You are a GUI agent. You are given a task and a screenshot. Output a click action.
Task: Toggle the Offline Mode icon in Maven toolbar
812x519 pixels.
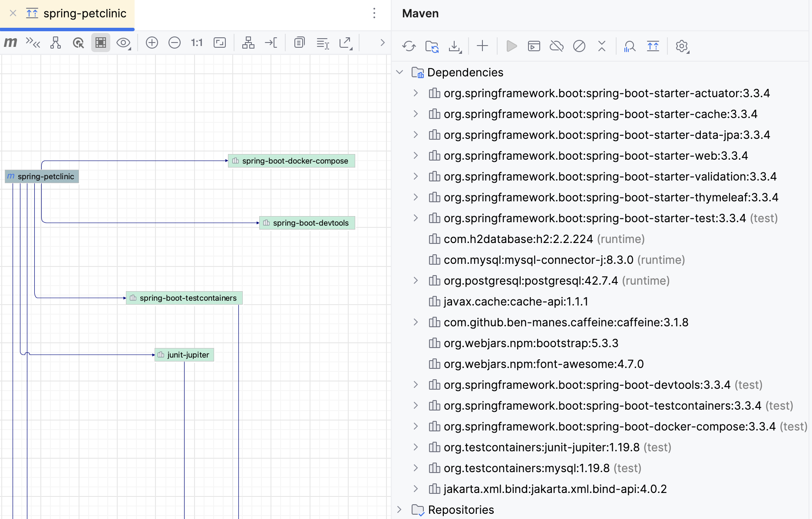(x=556, y=46)
